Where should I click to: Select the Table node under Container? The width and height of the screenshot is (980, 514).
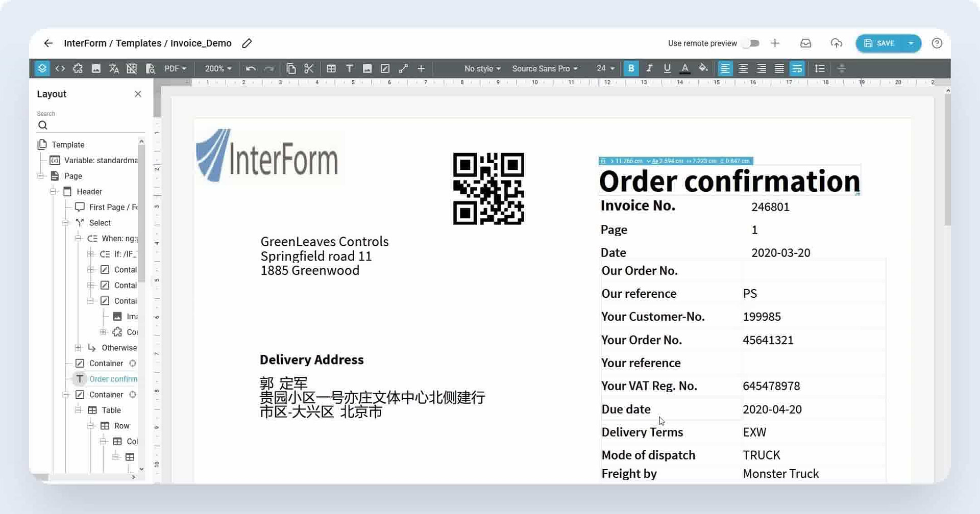(x=111, y=410)
